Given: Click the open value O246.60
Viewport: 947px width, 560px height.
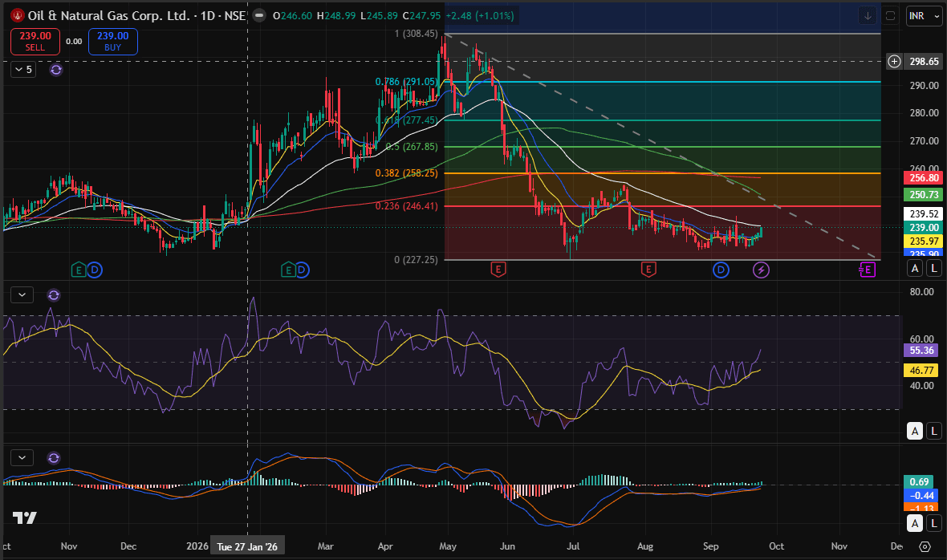Looking at the screenshot, I should coord(292,16).
